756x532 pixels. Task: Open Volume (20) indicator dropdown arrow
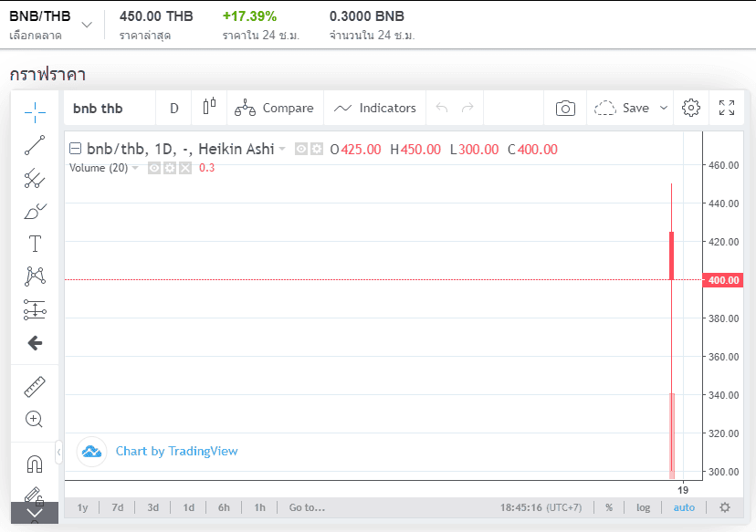pos(135,168)
